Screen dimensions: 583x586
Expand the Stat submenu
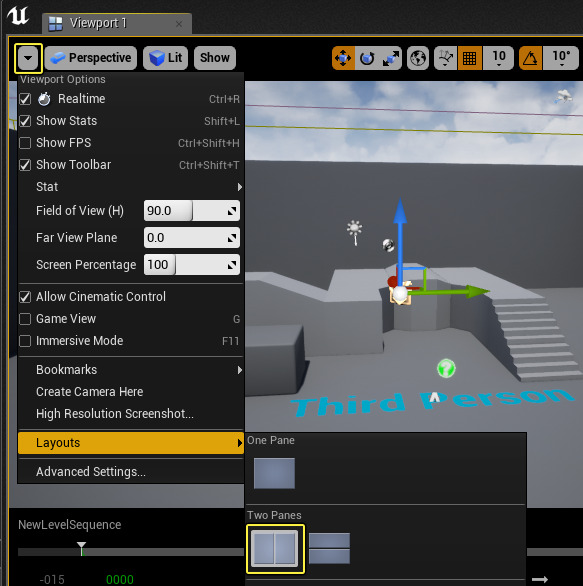131,187
